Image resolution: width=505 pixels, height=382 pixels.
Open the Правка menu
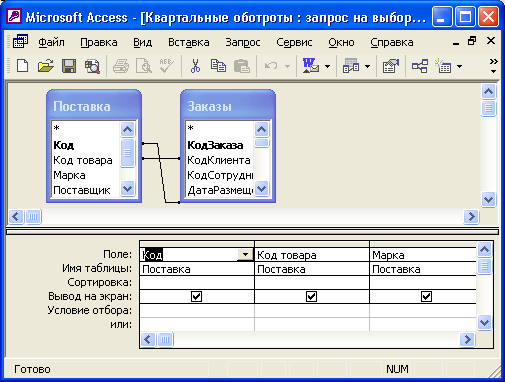[99, 42]
